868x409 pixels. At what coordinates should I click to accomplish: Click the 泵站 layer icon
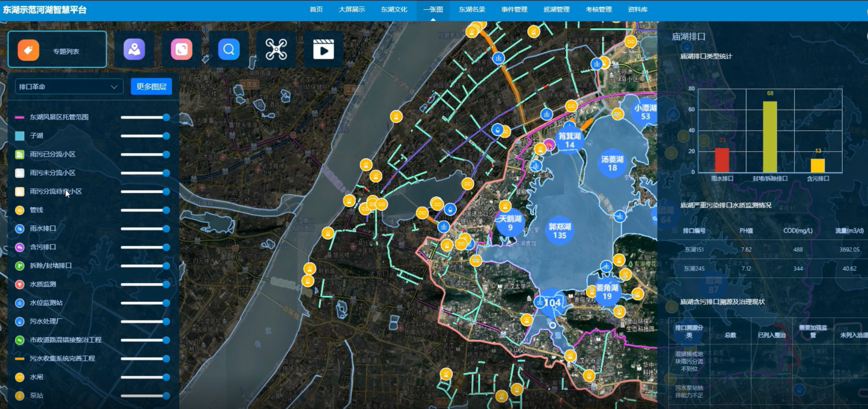coord(19,396)
